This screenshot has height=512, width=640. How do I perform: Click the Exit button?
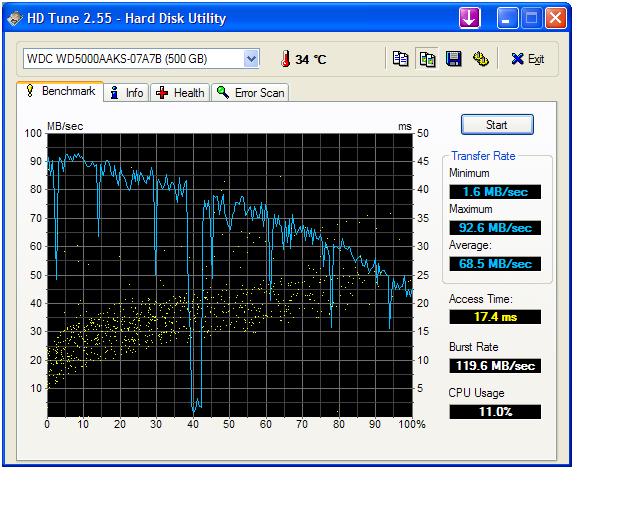pyautogui.click(x=528, y=59)
